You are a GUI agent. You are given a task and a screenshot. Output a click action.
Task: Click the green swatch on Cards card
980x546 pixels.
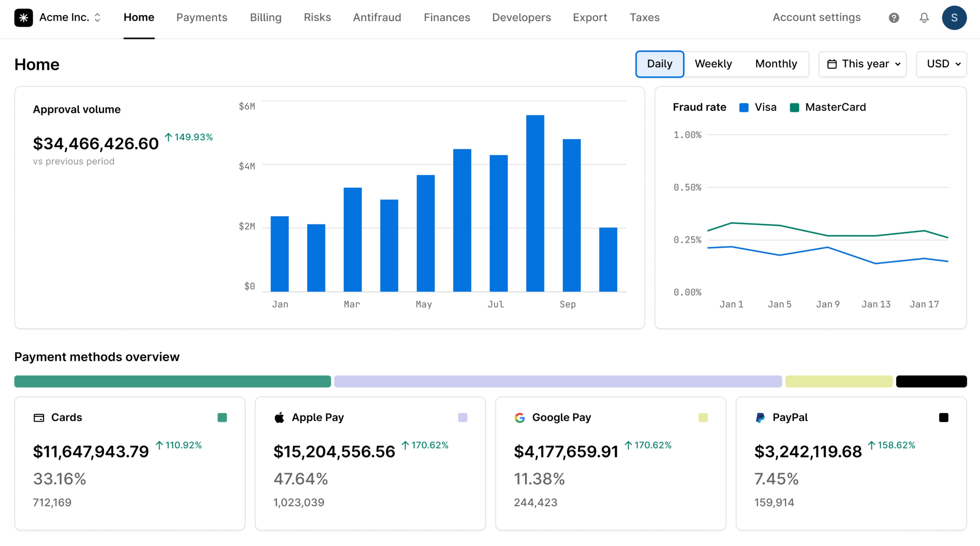pyautogui.click(x=222, y=418)
